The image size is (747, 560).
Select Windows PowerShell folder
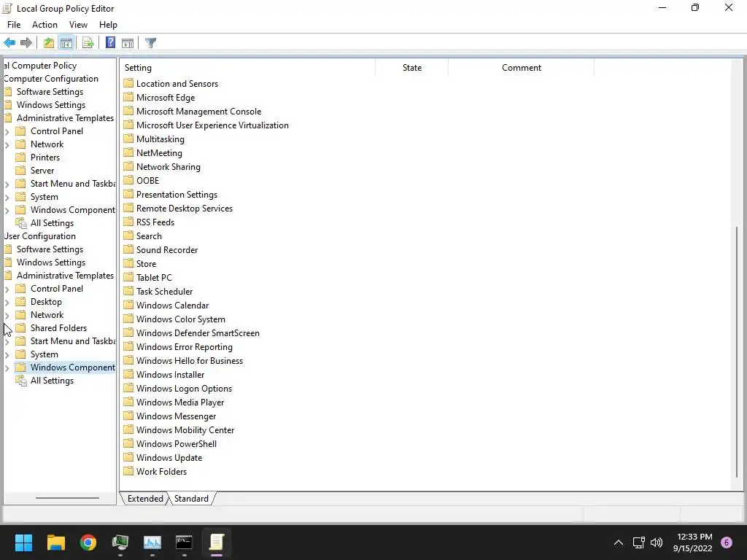tap(177, 443)
